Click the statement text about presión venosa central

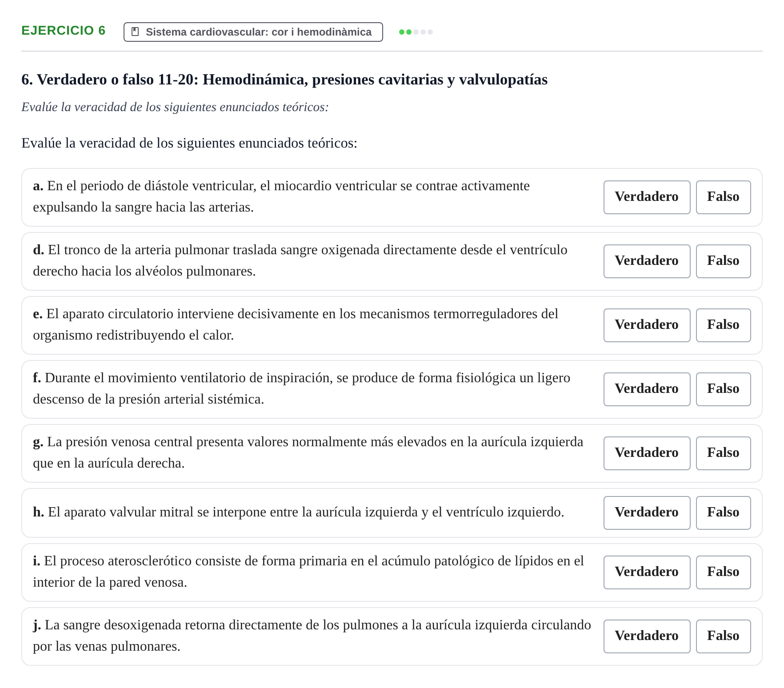[308, 452]
